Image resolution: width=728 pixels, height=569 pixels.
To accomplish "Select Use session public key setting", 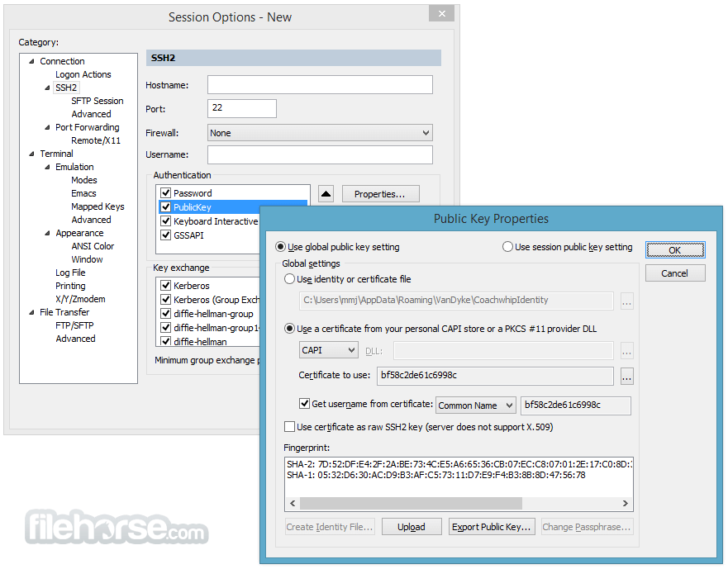I will [507, 246].
